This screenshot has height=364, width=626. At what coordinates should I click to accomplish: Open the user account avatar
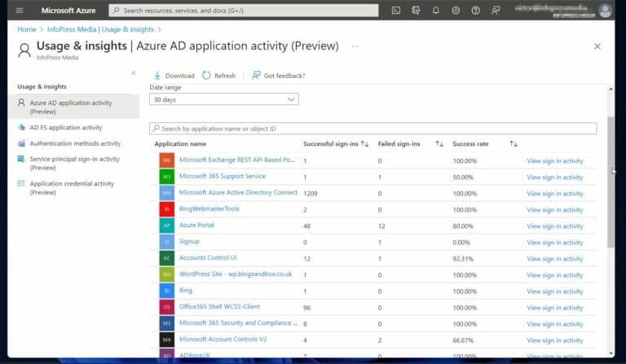pos(606,11)
